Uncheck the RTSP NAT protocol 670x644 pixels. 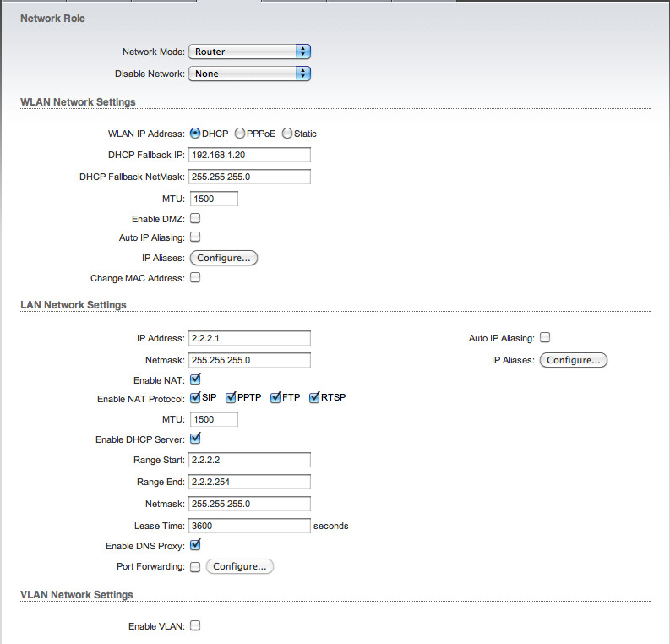tap(314, 397)
